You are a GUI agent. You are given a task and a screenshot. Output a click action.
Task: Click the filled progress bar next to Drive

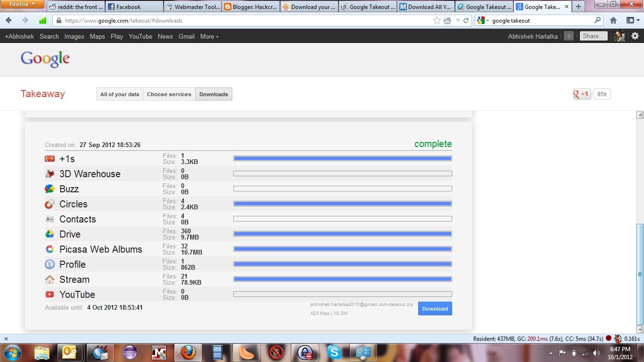tap(342, 233)
